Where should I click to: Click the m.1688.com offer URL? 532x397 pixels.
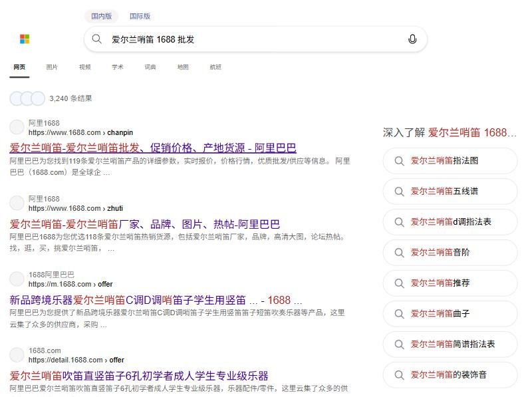click(x=70, y=284)
